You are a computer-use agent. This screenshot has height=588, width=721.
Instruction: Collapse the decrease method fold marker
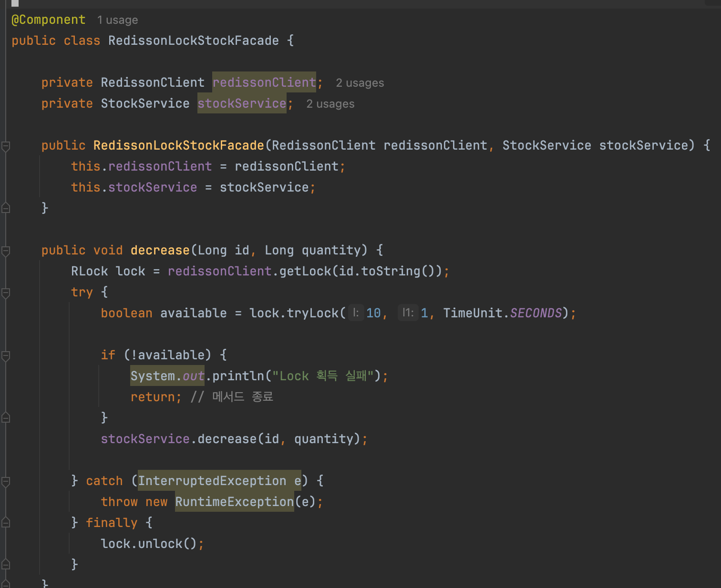(6, 252)
